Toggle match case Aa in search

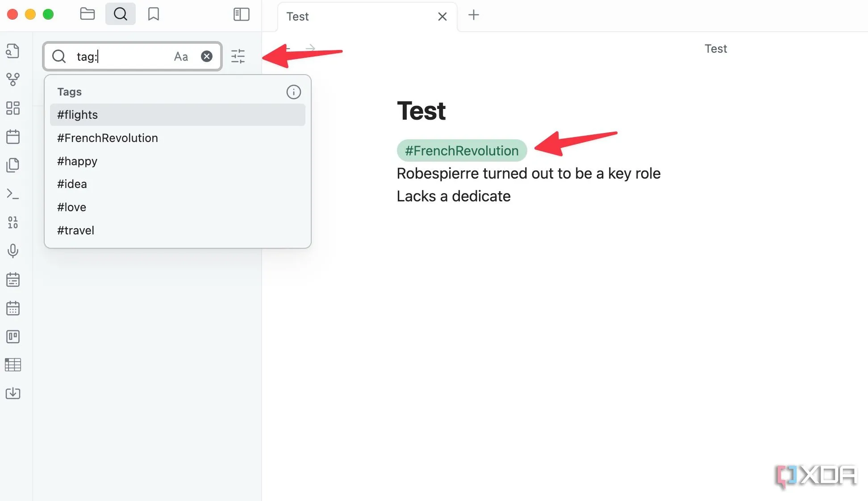181,57
